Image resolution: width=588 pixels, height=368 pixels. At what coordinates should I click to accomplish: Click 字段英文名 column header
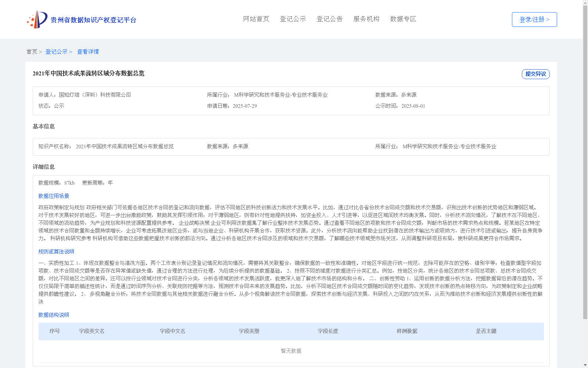coord(92,331)
